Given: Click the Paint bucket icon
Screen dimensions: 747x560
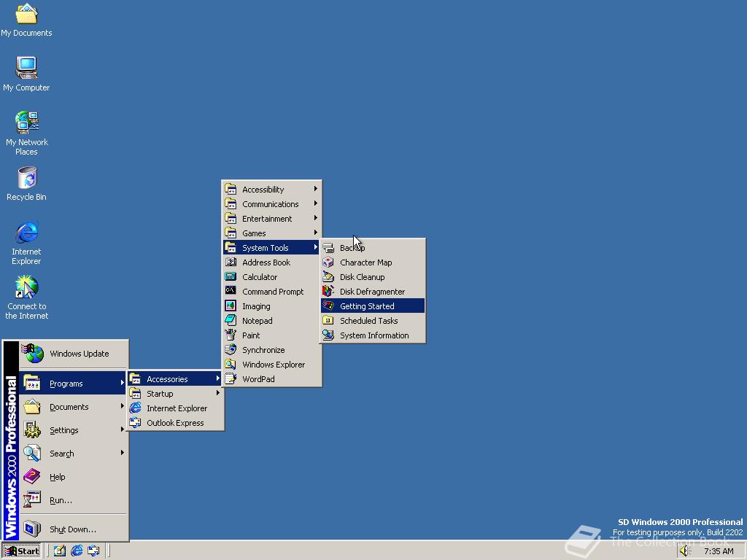Looking at the screenshot, I should click(231, 335).
